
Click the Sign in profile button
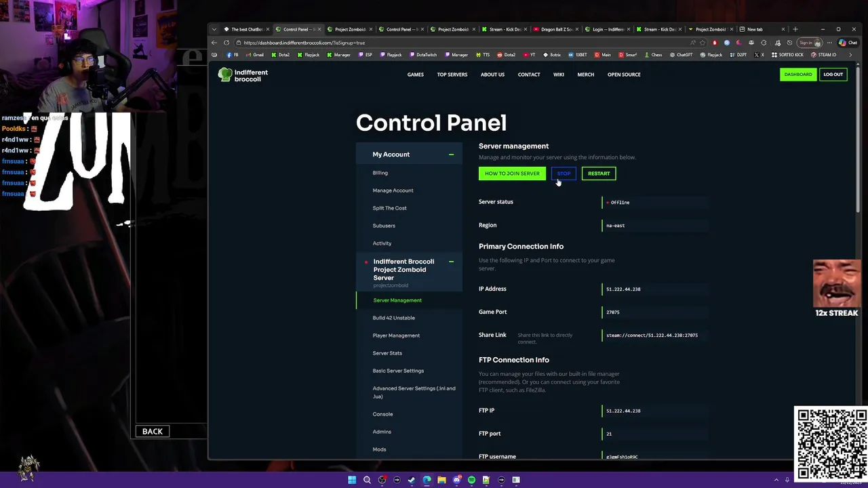pos(810,43)
